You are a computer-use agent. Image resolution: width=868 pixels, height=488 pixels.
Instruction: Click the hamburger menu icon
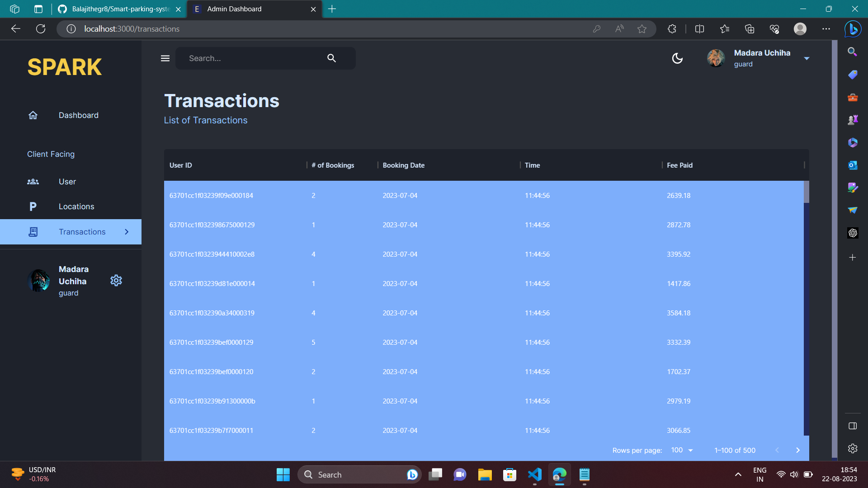165,58
